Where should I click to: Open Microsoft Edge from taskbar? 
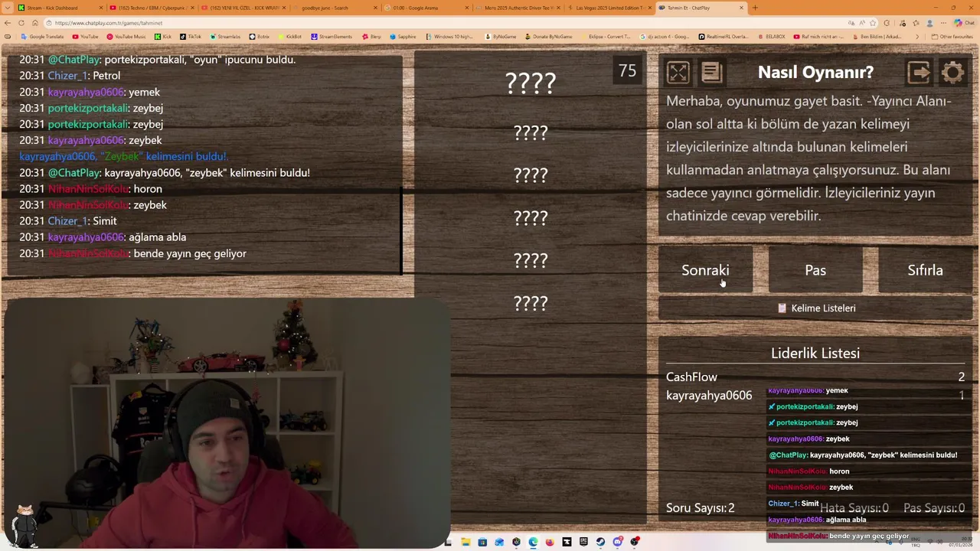point(533,542)
